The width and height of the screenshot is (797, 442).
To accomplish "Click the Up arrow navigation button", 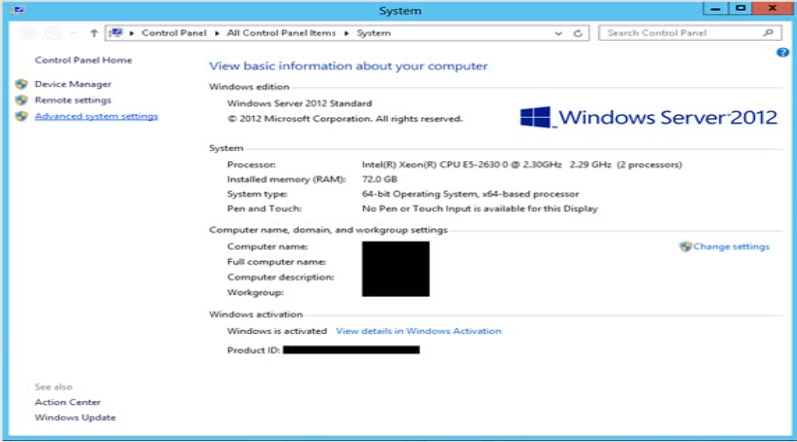I will 94,33.
